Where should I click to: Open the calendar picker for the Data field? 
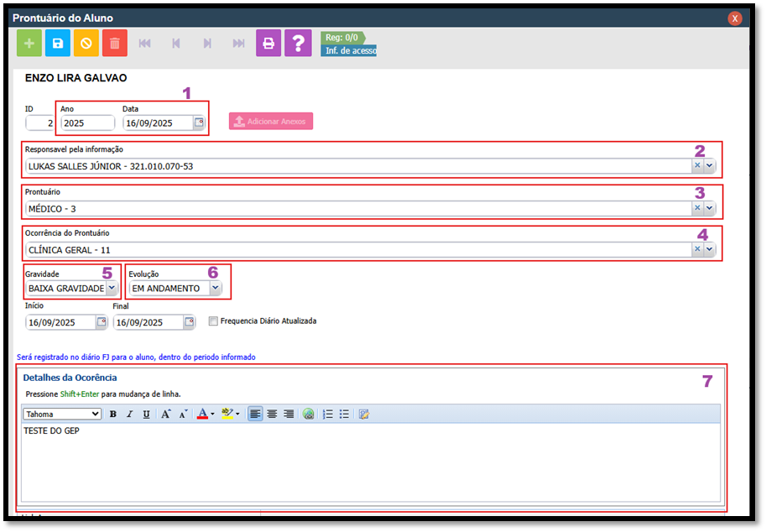[199, 123]
